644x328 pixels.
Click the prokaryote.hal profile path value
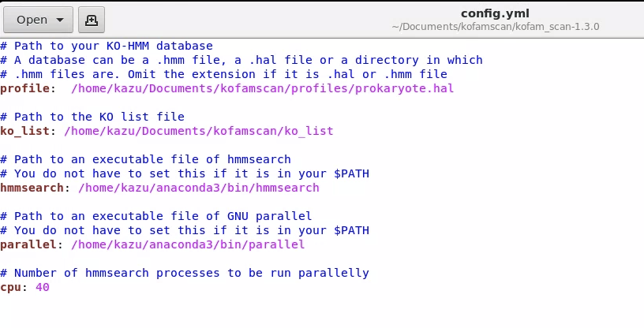pyautogui.click(x=263, y=88)
